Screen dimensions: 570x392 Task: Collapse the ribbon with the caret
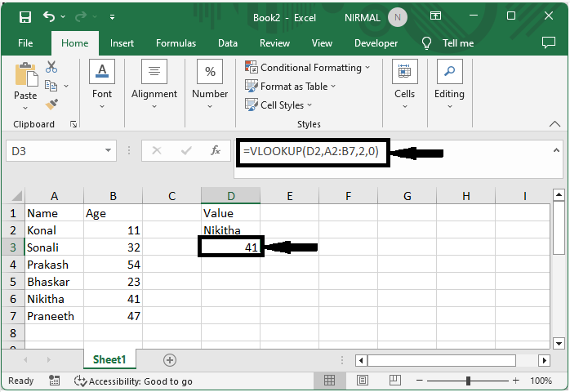click(554, 124)
